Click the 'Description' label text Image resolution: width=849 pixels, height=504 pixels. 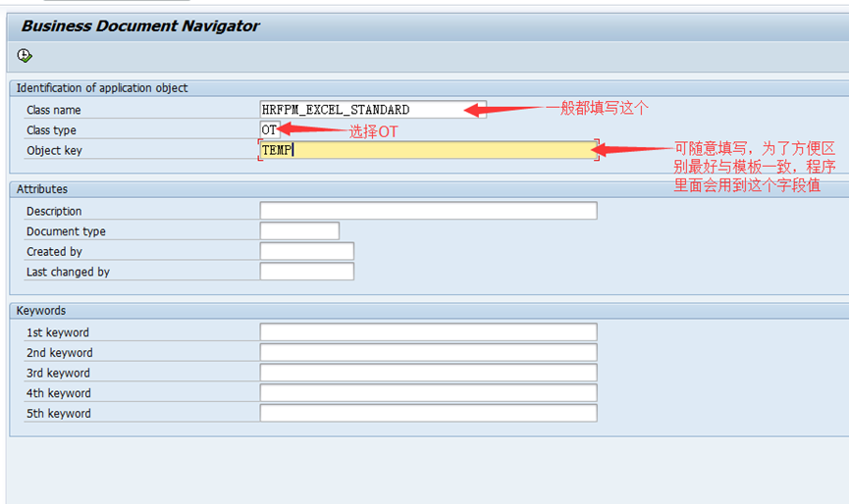tap(54, 212)
